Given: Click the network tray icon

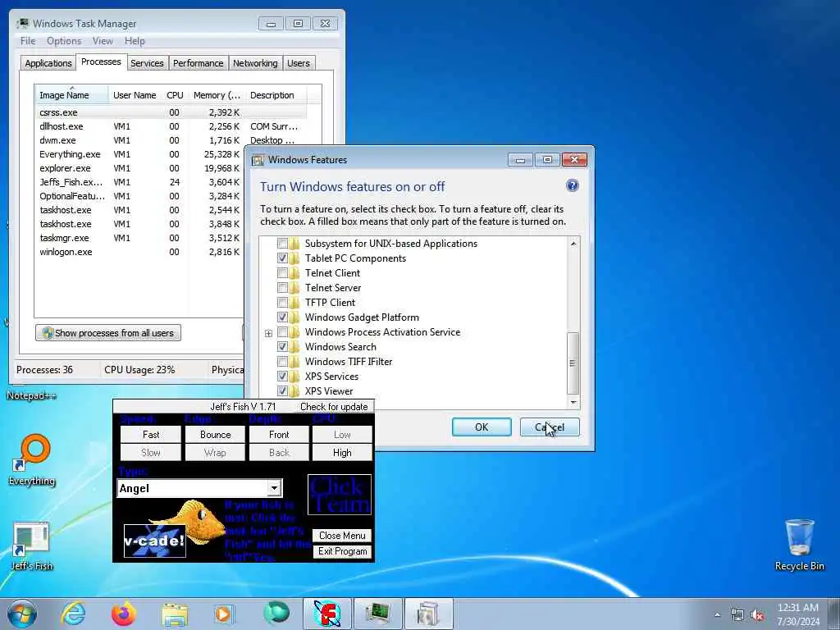Looking at the screenshot, I should (737, 615).
